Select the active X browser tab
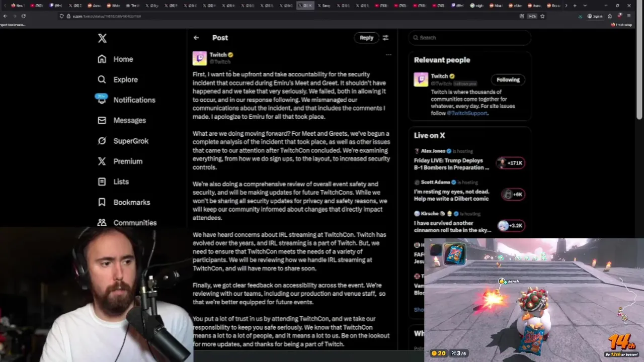This screenshot has width=644, height=362. [x=305, y=6]
